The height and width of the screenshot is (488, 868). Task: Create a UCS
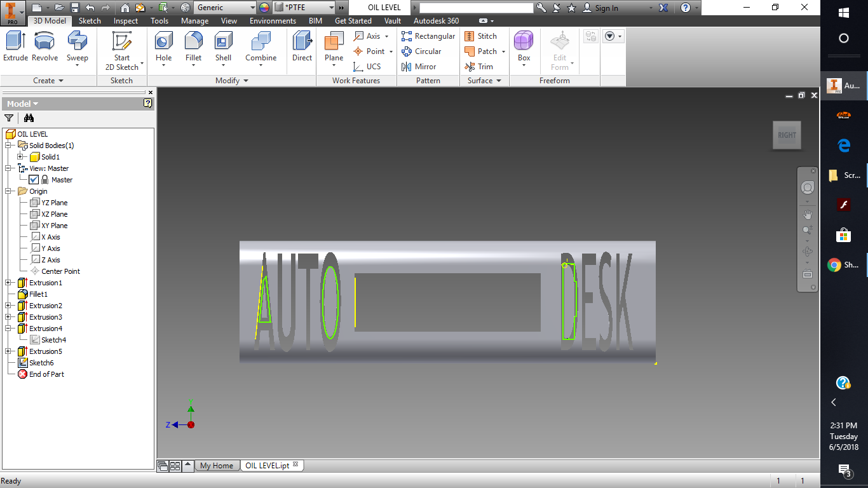[367, 67]
